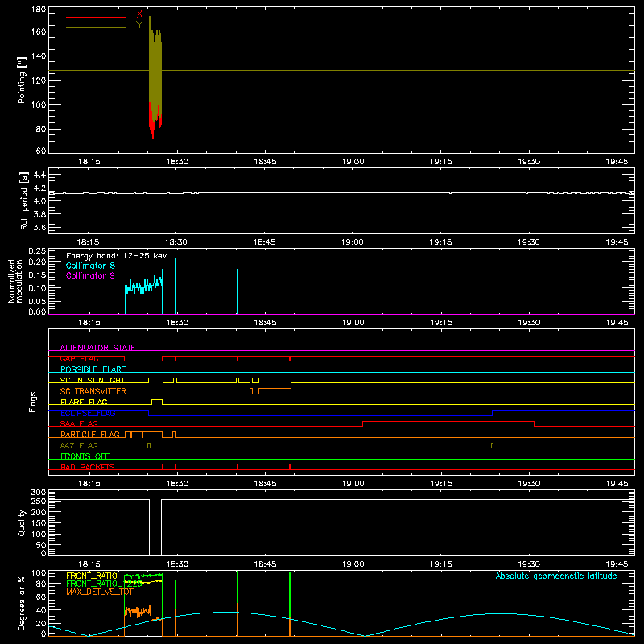Click the 18:30 tick under Quality plot
Screen dimensions: 644x644
pos(177,564)
